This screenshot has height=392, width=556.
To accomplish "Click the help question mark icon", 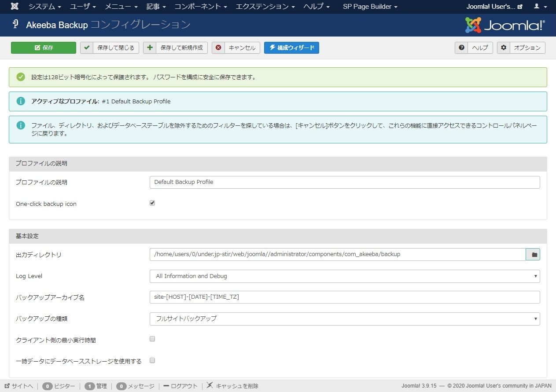I will (x=461, y=48).
